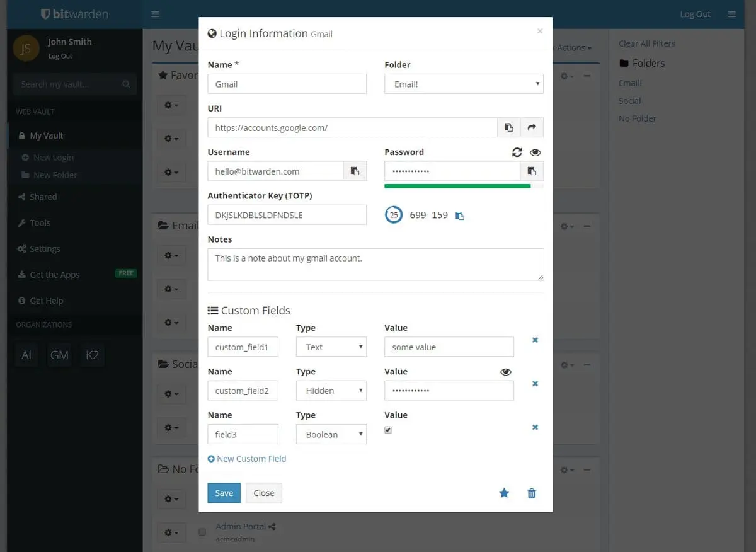Generate a new password with refresh icon
Image resolution: width=756 pixels, height=552 pixels.
[x=517, y=152]
